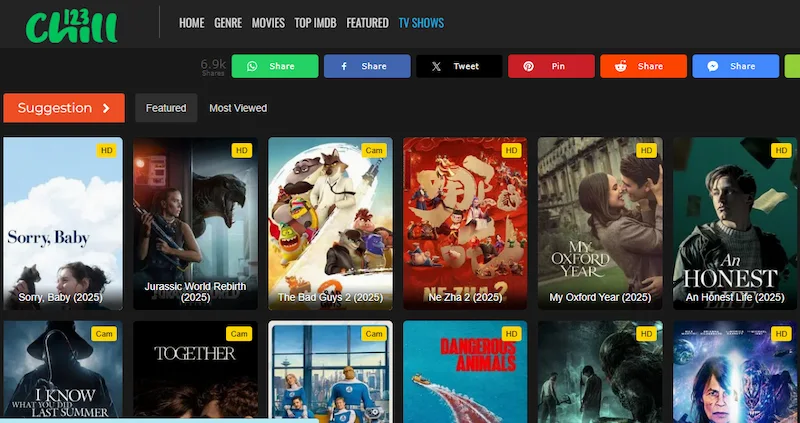Open the My Oxford Year poster
The width and height of the screenshot is (800, 423).
tap(600, 223)
